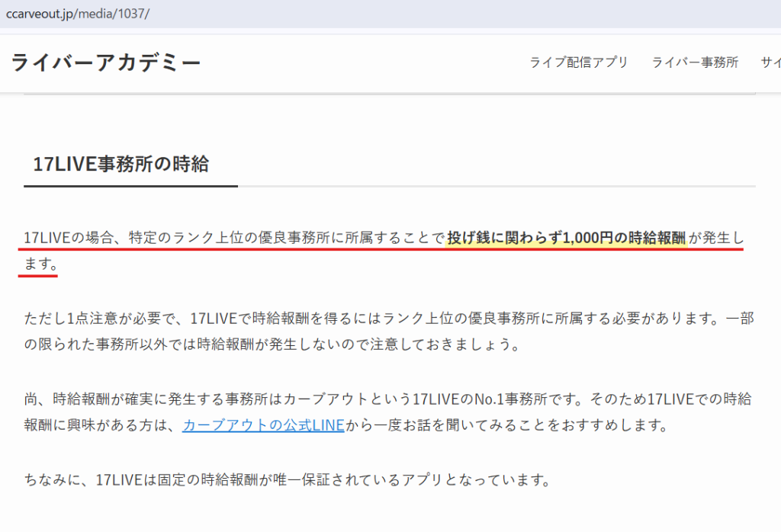Click the blank content area below the last paragraph
781x532 pixels.
(381, 514)
